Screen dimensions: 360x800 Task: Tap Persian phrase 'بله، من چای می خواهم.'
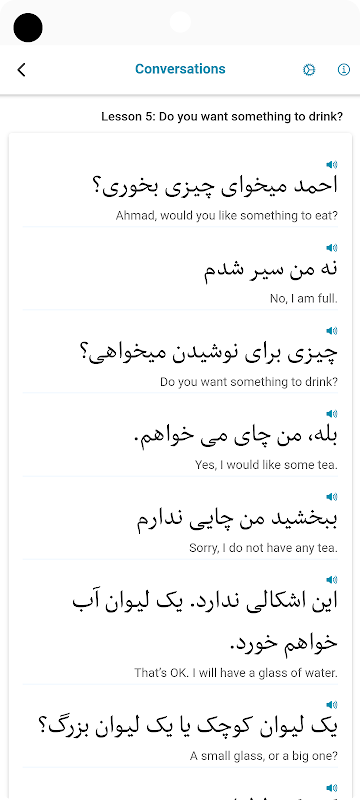235,436
